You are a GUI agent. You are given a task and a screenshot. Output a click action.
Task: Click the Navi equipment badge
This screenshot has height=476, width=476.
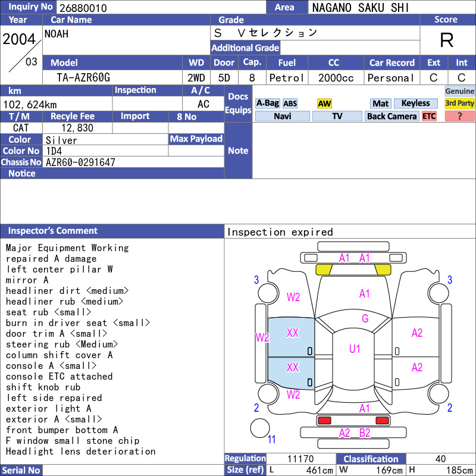point(282,116)
